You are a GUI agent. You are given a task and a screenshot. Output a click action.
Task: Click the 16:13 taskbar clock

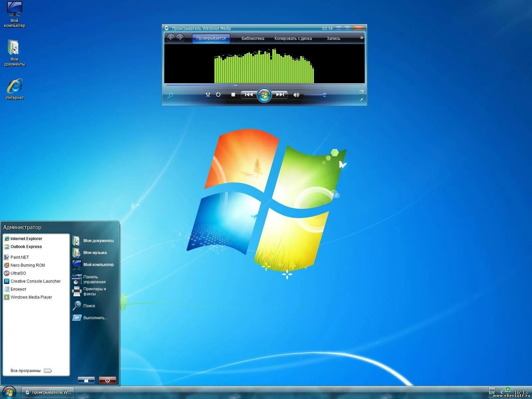[x=521, y=392]
